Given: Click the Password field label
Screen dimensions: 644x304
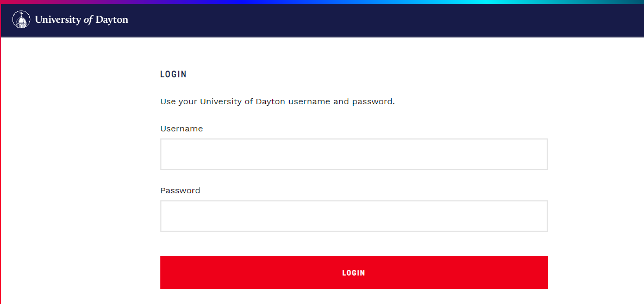Looking at the screenshot, I should pyautogui.click(x=180, y=191).
